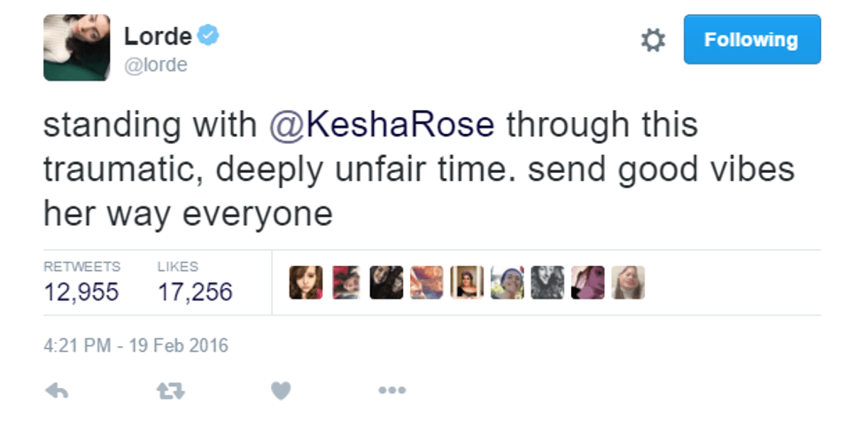The image size is (868, 428).
Task: Click the reply arrow icon
Action: 56,390
